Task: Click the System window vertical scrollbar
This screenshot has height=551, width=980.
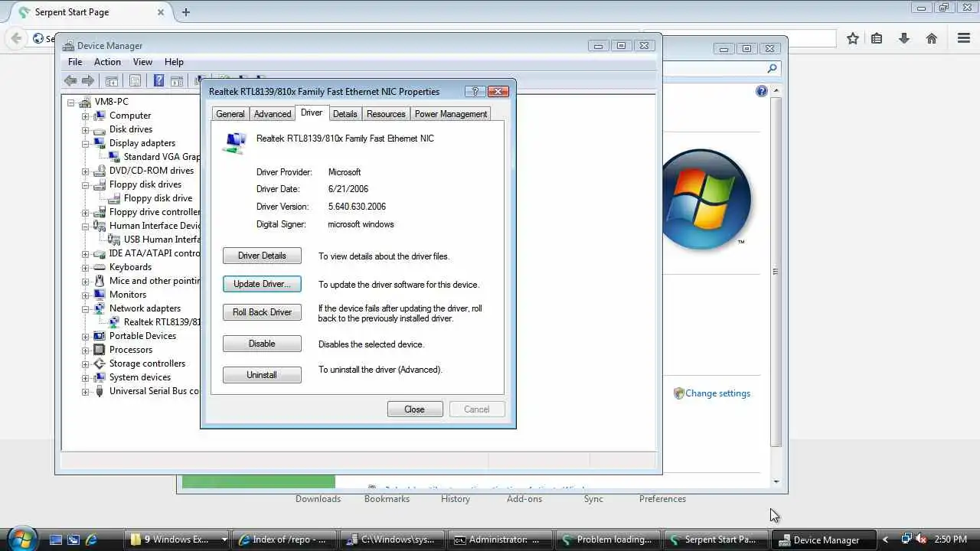Action: click(776, 272)
